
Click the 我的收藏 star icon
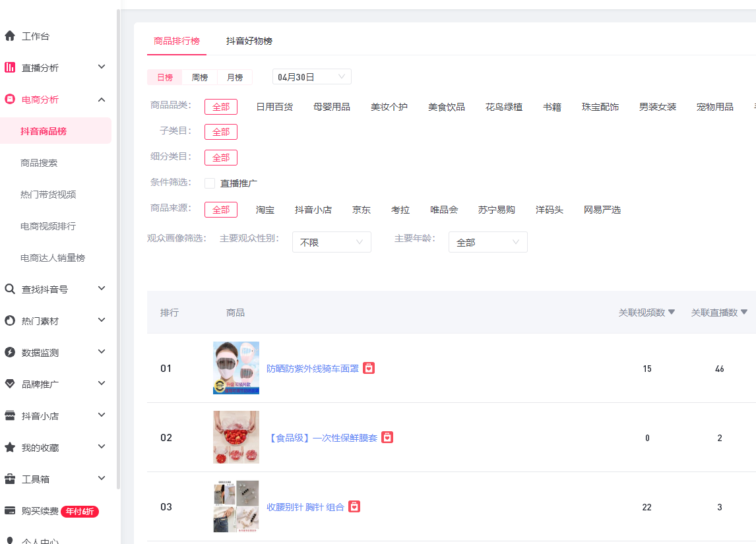10,447
